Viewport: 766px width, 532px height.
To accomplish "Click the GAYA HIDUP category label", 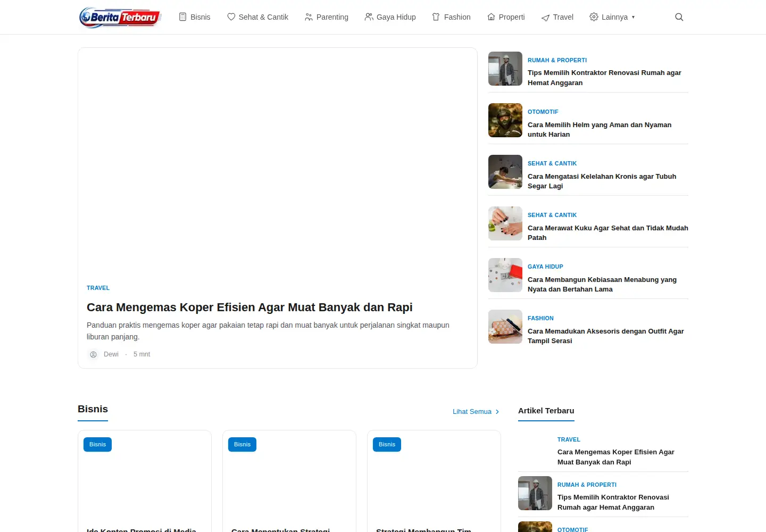I will click(x=545, y=267).
